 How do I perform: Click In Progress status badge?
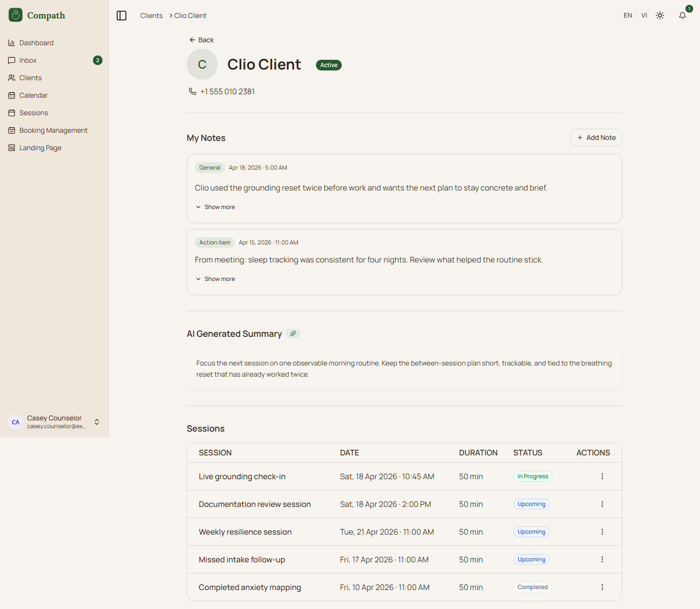click(533, 476)
